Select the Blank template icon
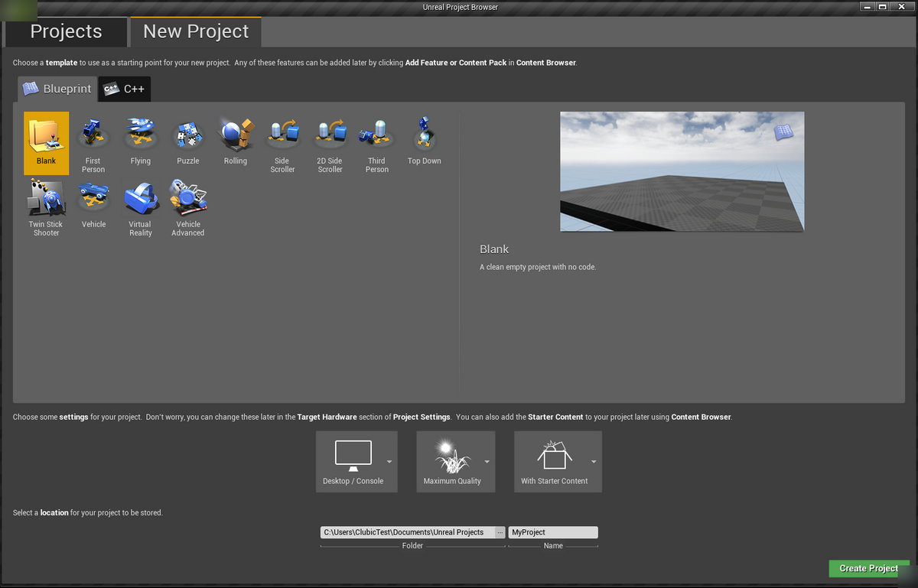Screen dimensions: 918x588 click(46, 143)
